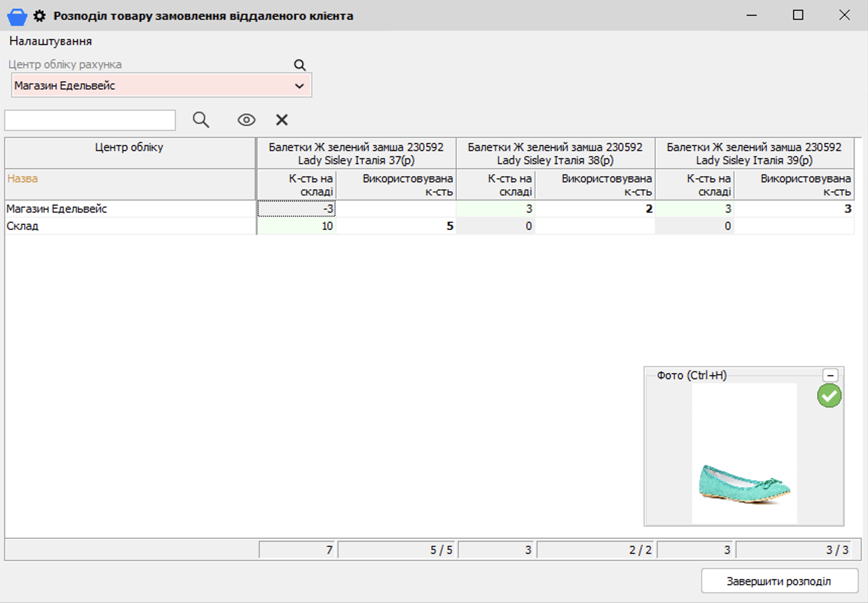This screenshot has height=603, width=868.
Task: Click into the search text field
Action: tap(90, 121)
